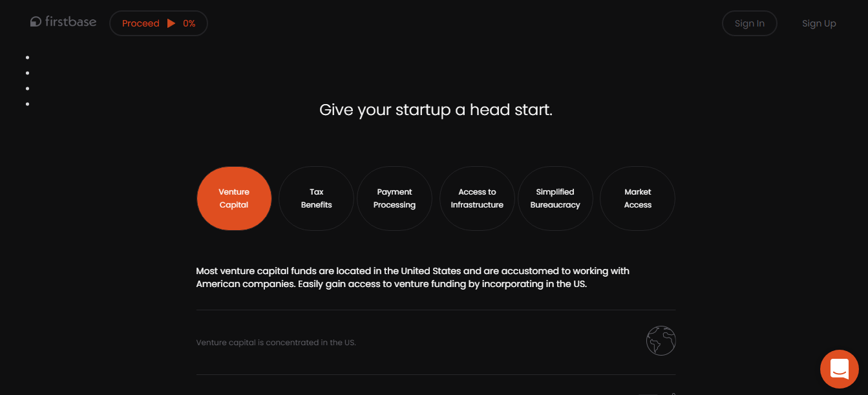Click the Sign In button
This screenshot has width=868, height=395.
click(749, 23)
